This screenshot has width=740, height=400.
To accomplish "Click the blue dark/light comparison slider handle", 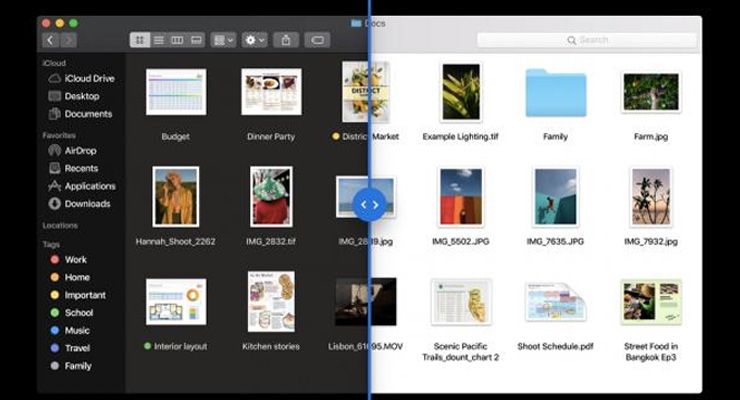I will click(369, 204).
